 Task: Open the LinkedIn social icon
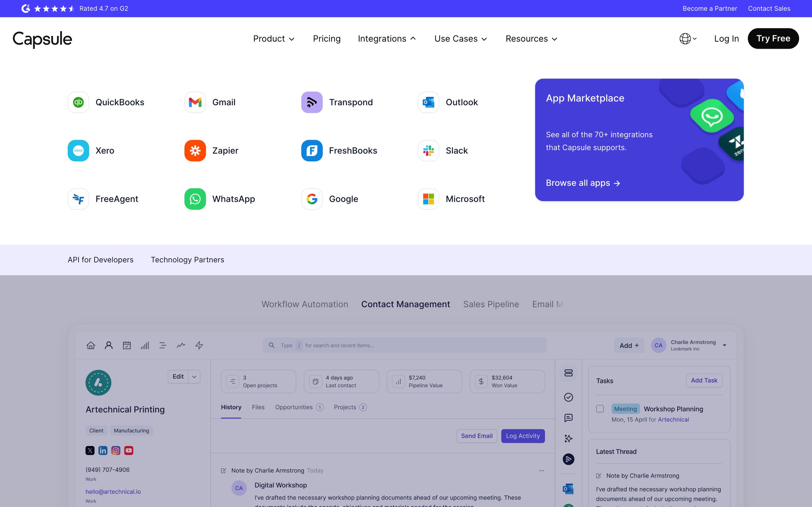pyautogui.click(x=103, y=450)
